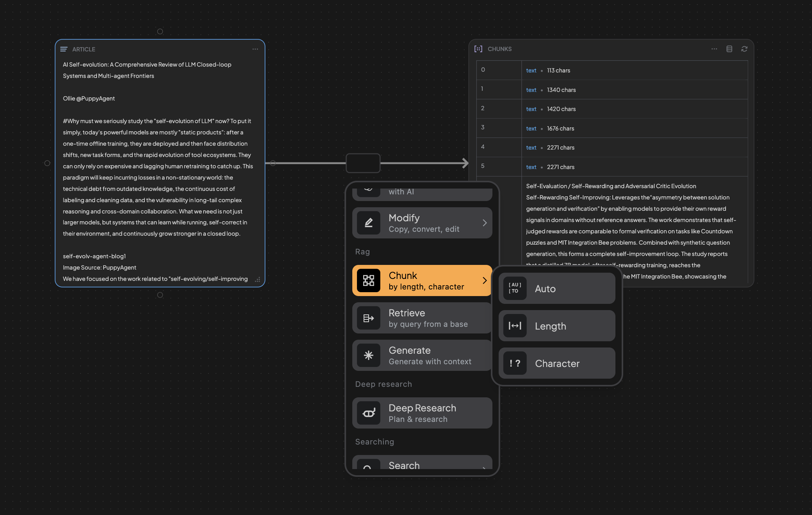
Task: Select chunk row 113 chars
Action: coord(612,71)
